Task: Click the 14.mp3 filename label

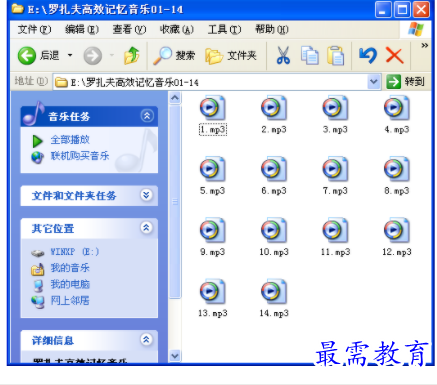Action: click(x=274, y=313)
